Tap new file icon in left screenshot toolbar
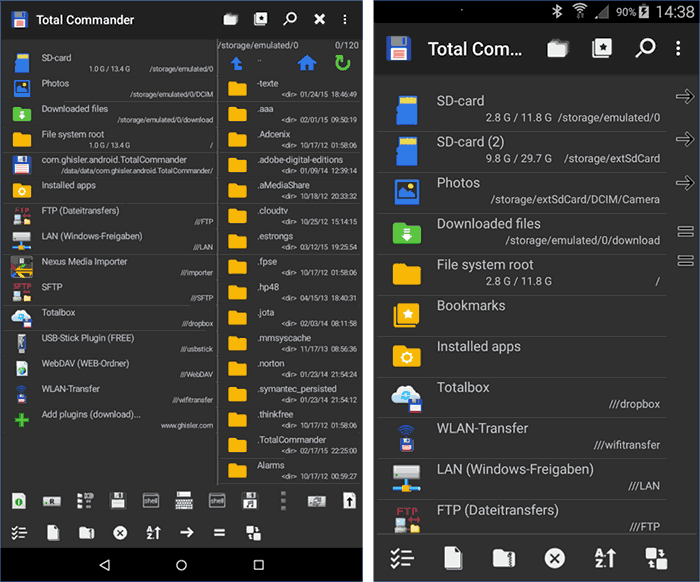 pyautogui.click(x=53, y=532)
